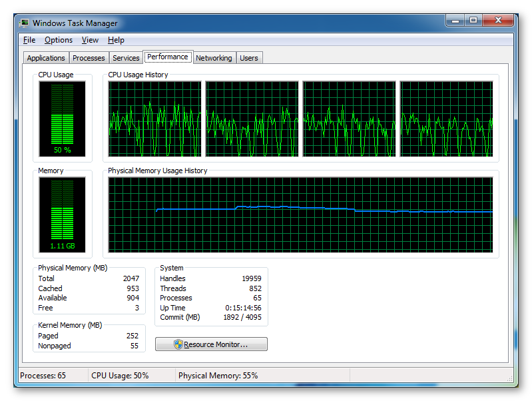Click the window resize grip in status bar
The width and height of the screenshot is (532, 401).
pos(509,378)
